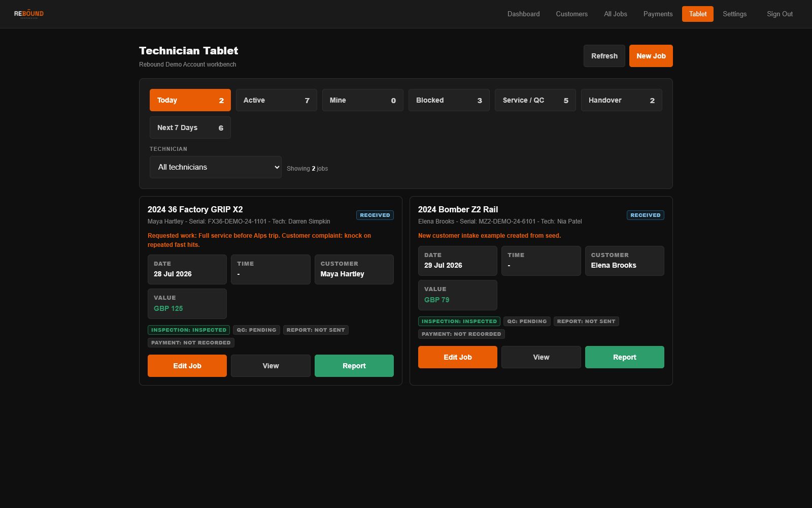The width and height of the screenshot is (812, 508).
Task: Click RECEIVED badge on Factory GRIP X2 card
Action: tap(375, 215)
